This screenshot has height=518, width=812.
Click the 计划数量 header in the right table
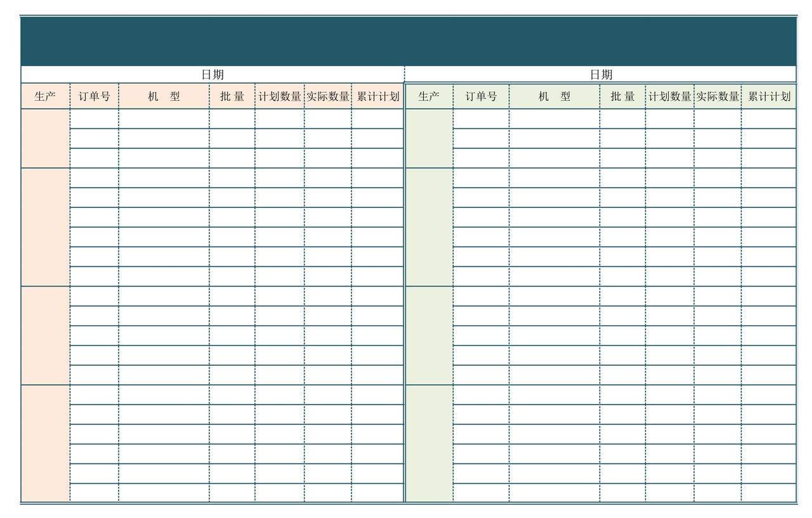[670, 96]
